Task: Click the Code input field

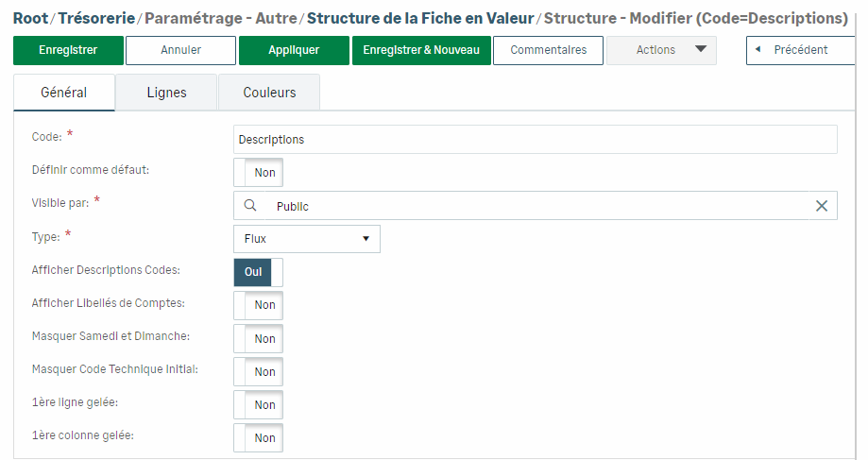Action: coord(535,139)
